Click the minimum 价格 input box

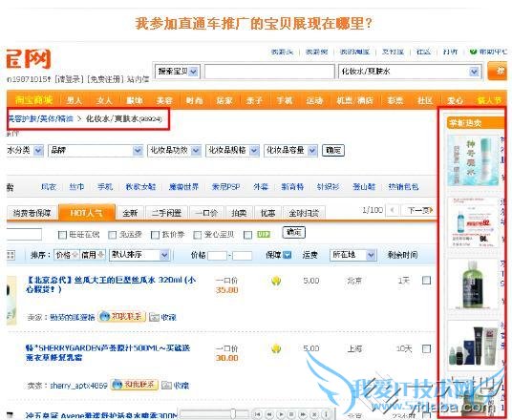[217, 255]
